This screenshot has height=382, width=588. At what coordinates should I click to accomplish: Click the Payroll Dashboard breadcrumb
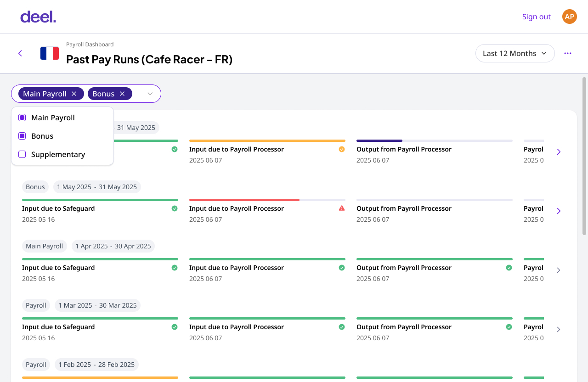click(x=90, y=45)
